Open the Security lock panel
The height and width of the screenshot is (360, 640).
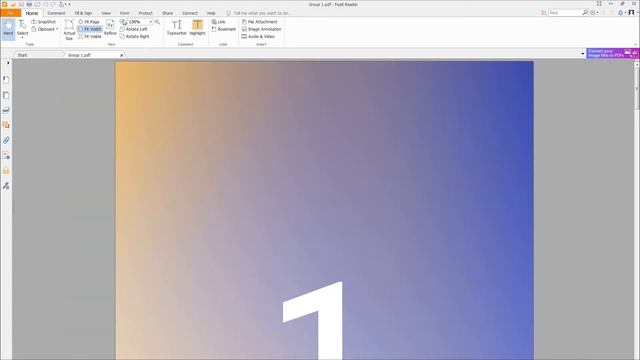pyautogui.click(x=6, y=171)
